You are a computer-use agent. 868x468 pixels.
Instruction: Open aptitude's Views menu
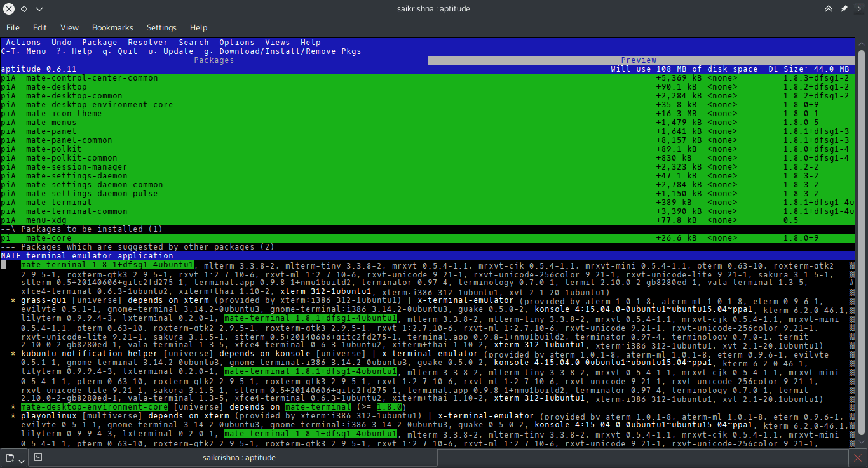click(x=278, y=43)
